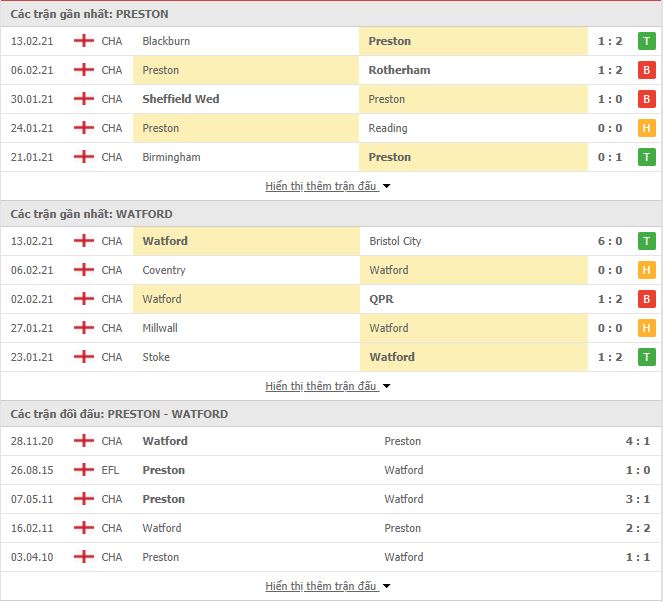
Task: Click the Birmingham team name
Action: pos(171,157)
